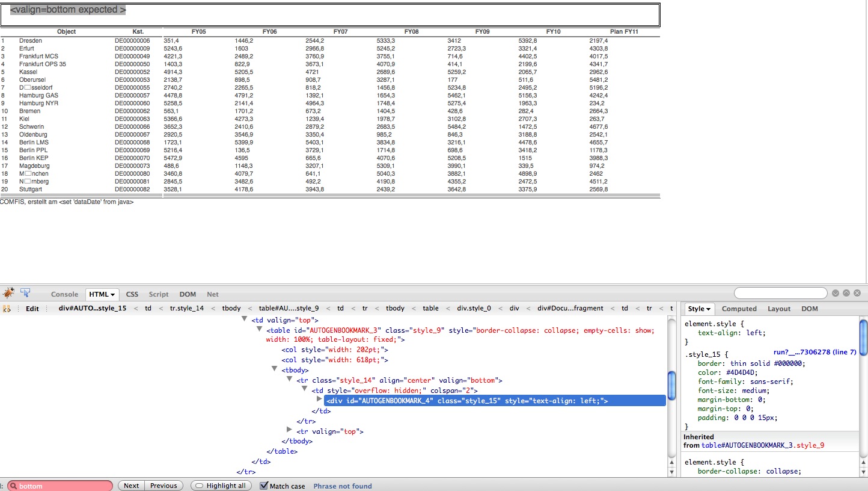This screenshot has width=868, height=491.
Task: Collapse the td overflow hidden node
Action: pos(305,390)
